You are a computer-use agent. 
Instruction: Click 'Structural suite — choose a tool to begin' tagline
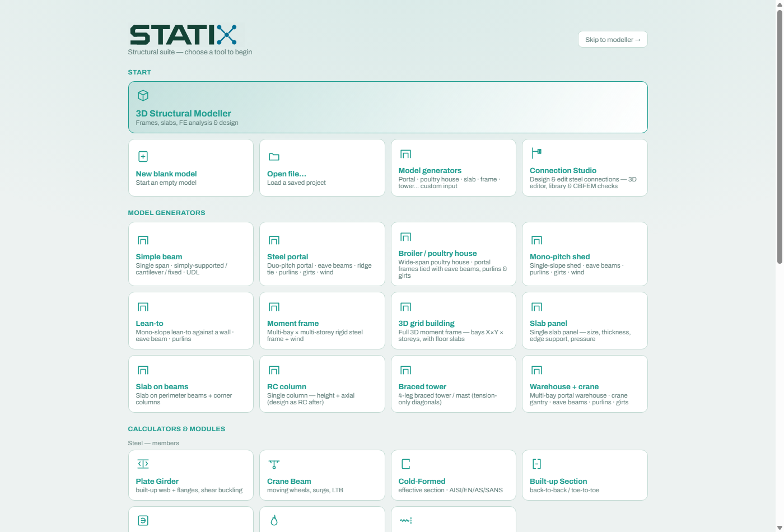click(190, 52)
